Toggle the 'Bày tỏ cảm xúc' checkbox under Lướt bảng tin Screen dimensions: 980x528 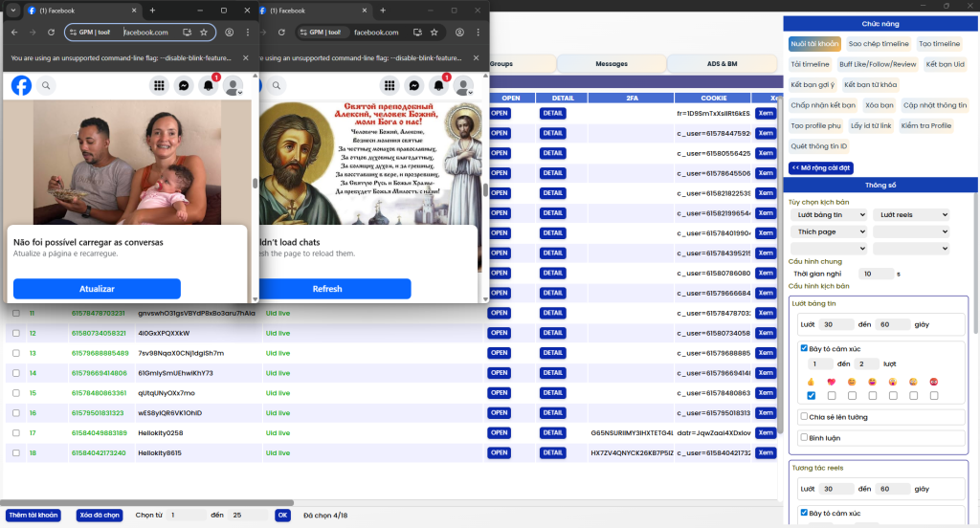pos(805,348)
